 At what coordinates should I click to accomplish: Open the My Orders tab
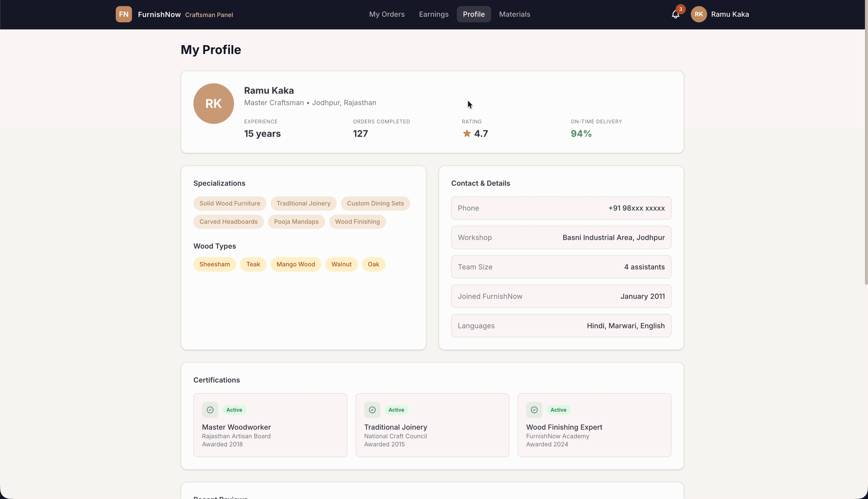387,14
